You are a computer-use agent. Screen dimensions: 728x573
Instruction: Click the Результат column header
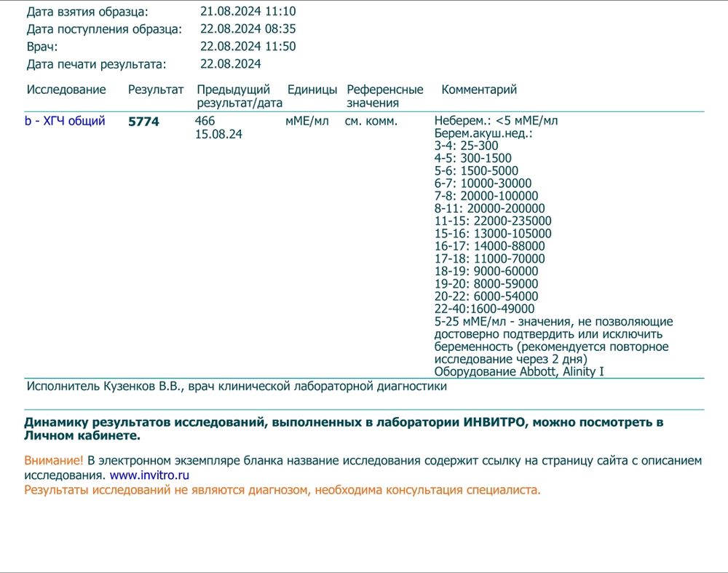[x=156, y=90]
